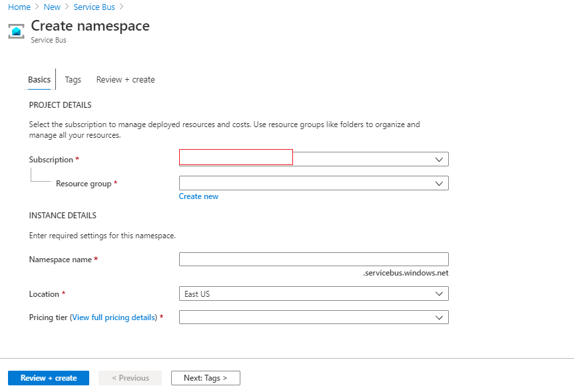Click the Service Bus namespace icon
The width and height of the screenshot is (574, 392).
16,31
